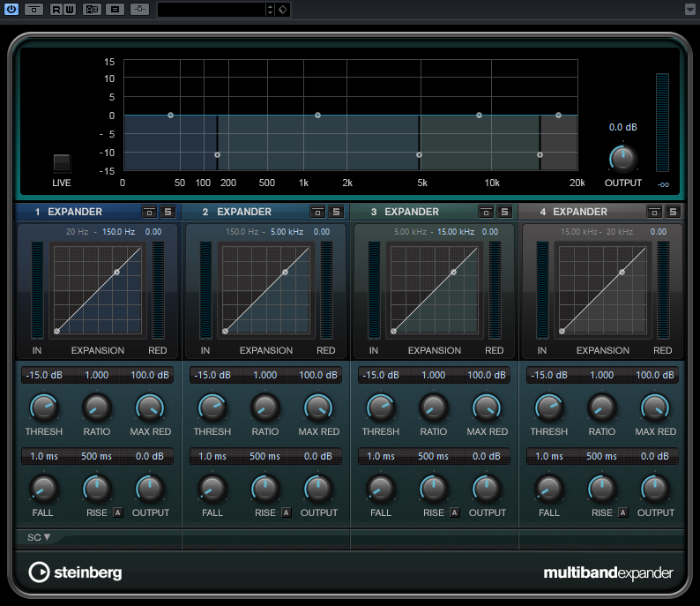Bypass band 2 expander
Image resolution: width=700 pixels, height=606 pixels.
pos(317,212)
